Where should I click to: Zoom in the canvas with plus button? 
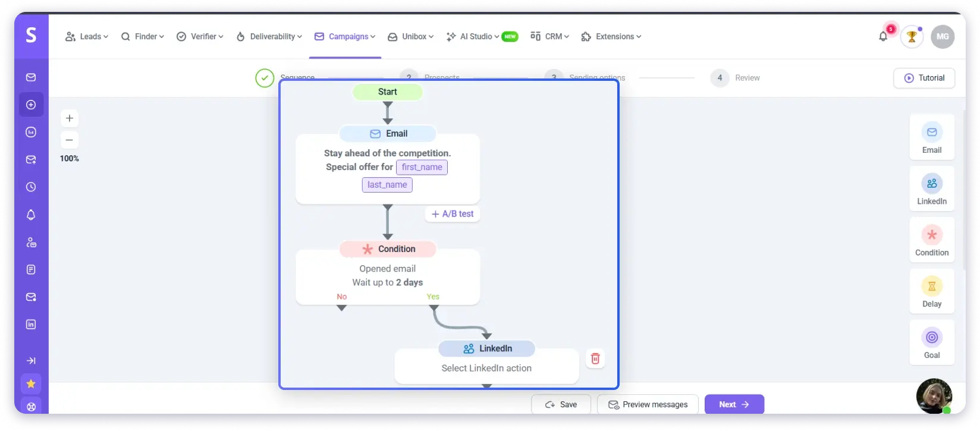click(x=70, y=118)
